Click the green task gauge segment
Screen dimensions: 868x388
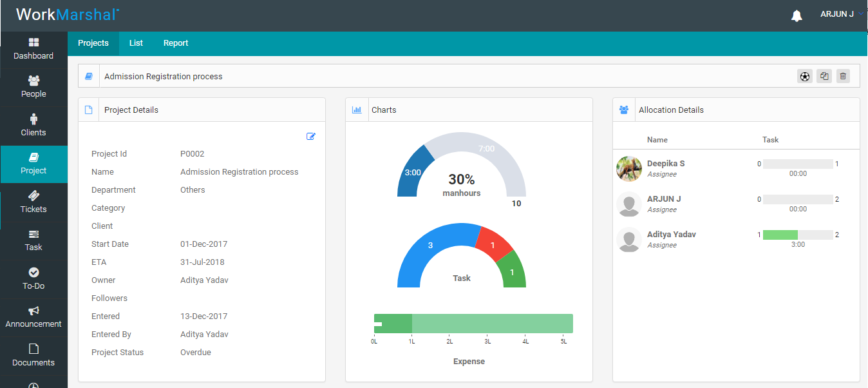pyautogui.click(x=513, y=272)
